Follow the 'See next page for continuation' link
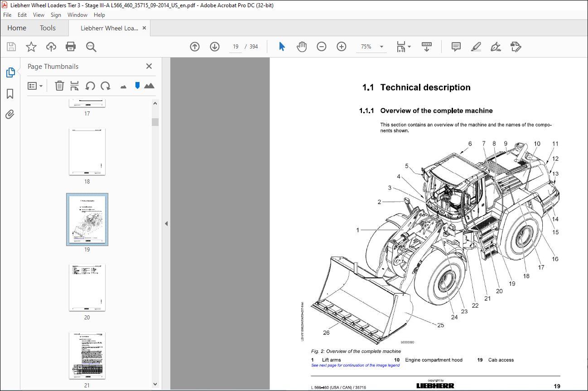 pos(355,365)
